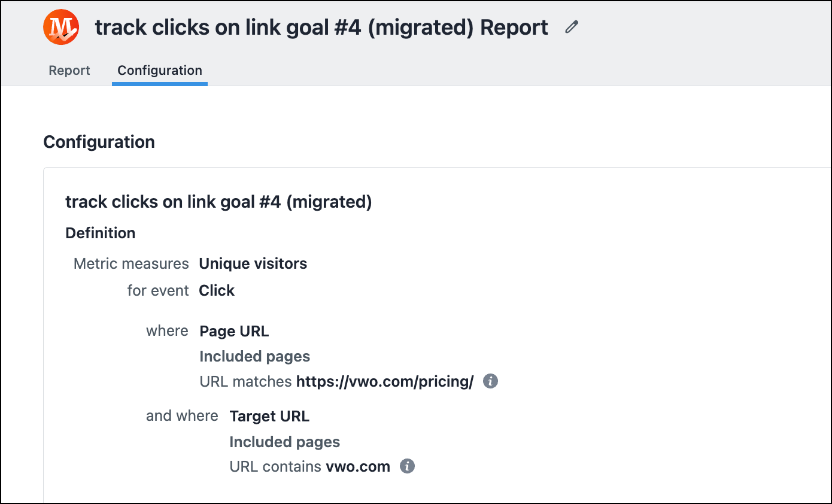Switch to the Report tab
This screenshot has height=504, width=832.
pyautogui.click(x=69, y=71)
